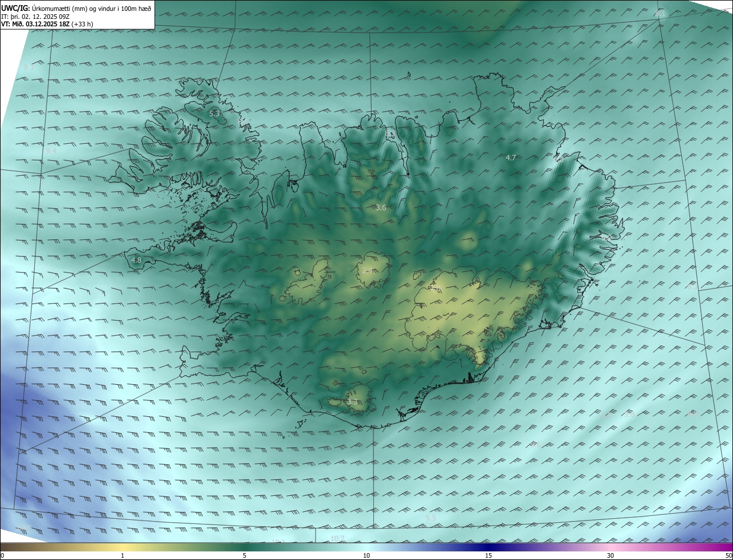Click the 4.7 value label in northeast Iceland
Screen dimensions: 733x560
pos(511,157)
